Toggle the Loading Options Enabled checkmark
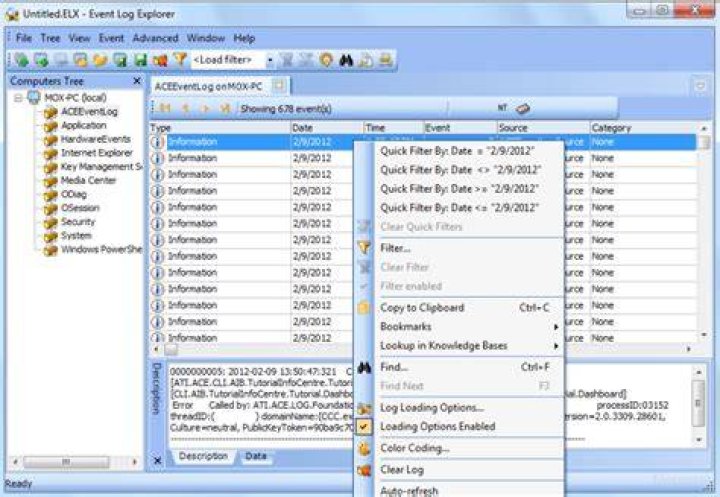This screenshot has width=720, height=497. tap(364, 427)
